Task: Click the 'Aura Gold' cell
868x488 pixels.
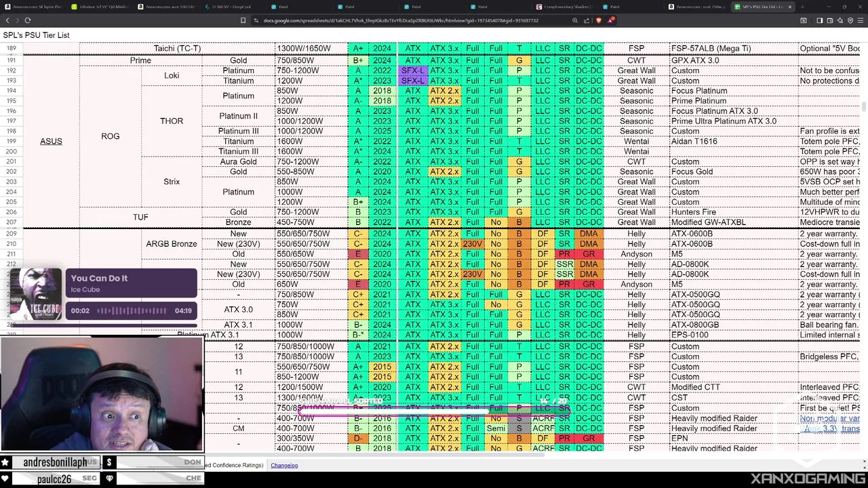Action: point(238,161)
